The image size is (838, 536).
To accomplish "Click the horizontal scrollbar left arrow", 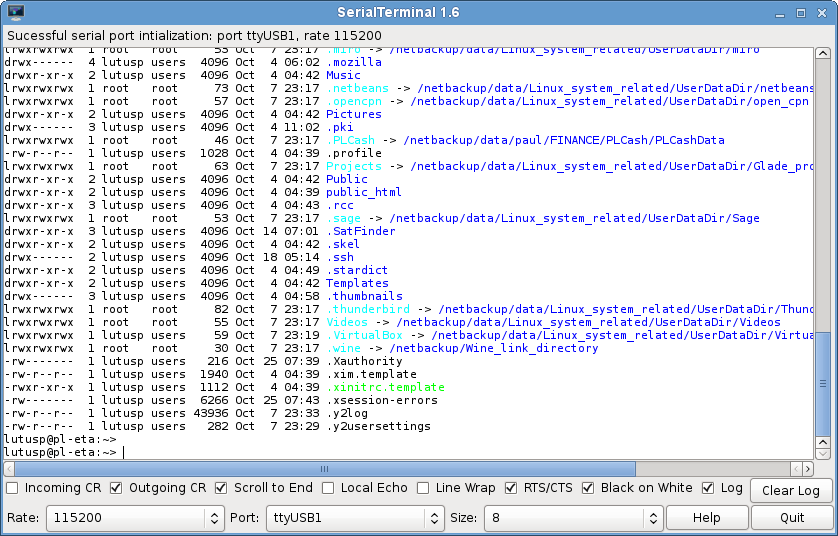I will [10, 468].
